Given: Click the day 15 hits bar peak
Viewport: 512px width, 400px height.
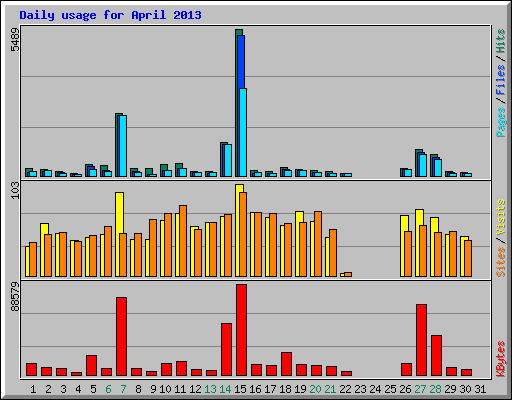Looking at the screenshot, I should point(239,32).
